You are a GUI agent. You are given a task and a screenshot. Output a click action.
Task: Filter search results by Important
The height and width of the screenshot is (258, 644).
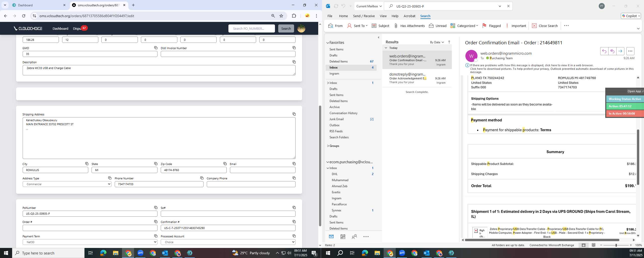(515, 26)
